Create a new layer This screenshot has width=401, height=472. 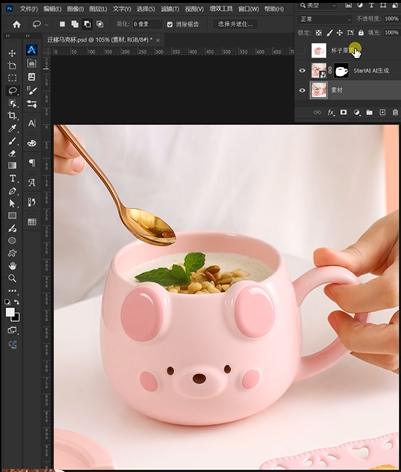[382, 113]
